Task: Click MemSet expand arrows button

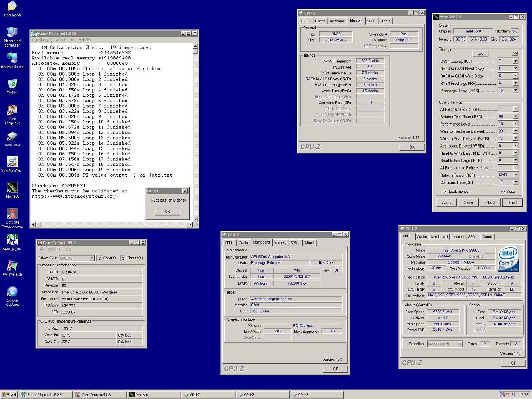Action: [x=515, y=54]
